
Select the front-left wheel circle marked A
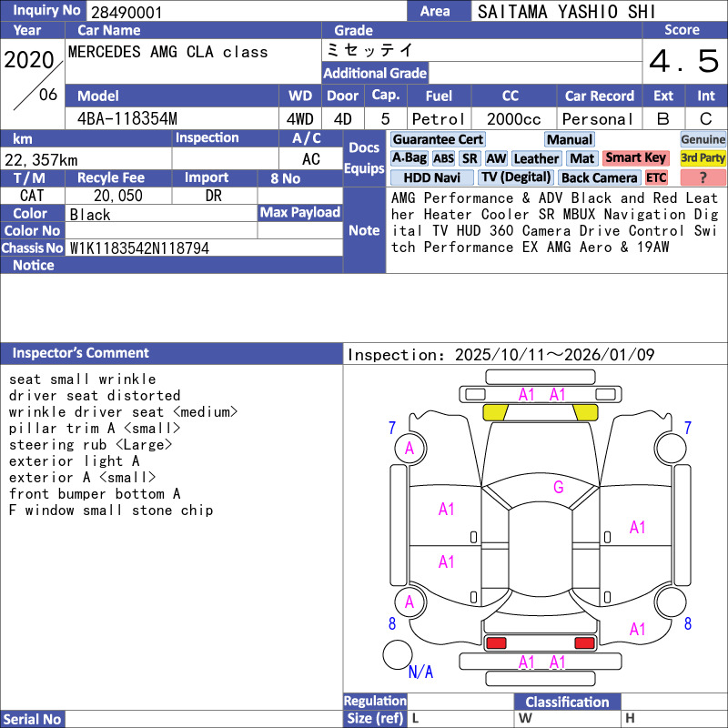tap(409, 448)
